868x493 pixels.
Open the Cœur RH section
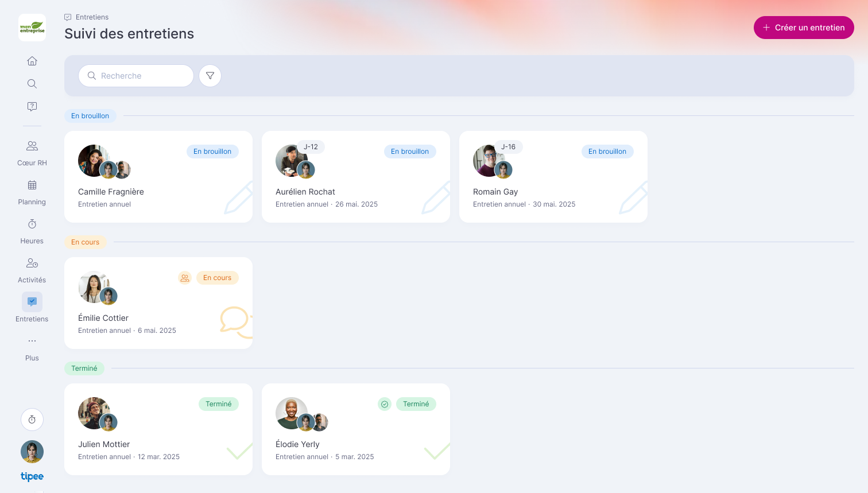point(32,153)
